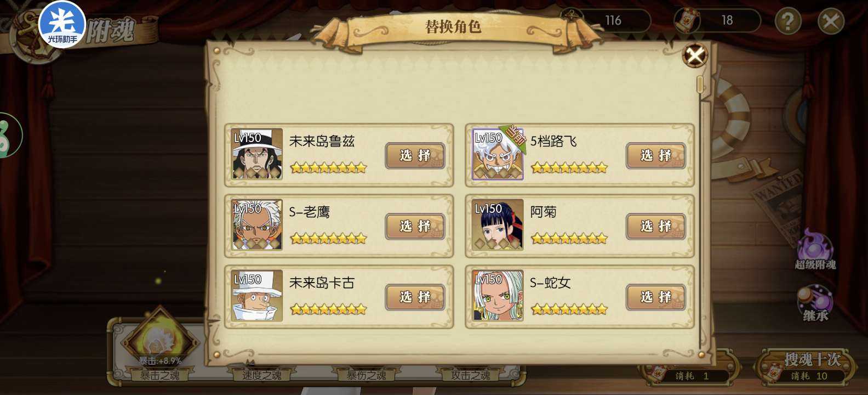
Task: Choose 未来岛卡古 via 选择 button
Action: click(x=415, y=297)
